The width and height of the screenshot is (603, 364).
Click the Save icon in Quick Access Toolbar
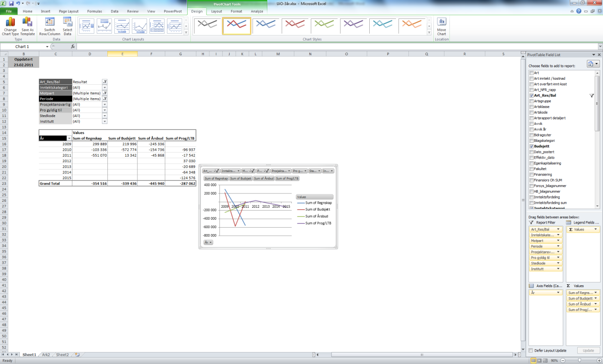[x=11, y=3]
